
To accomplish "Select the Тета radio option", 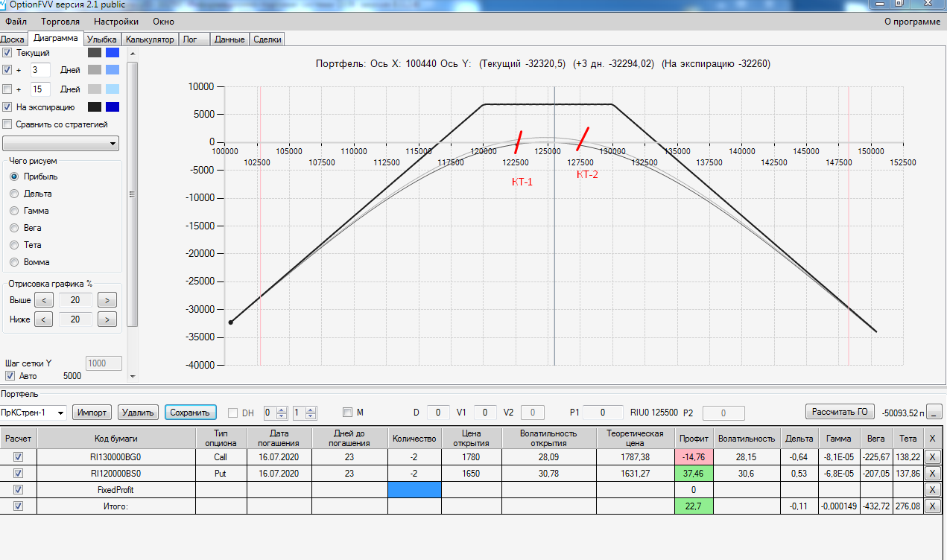I will (14, 245).
